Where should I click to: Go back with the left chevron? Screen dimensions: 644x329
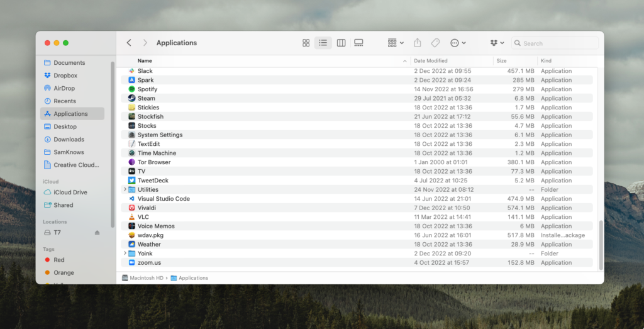[x=129, y=43]
